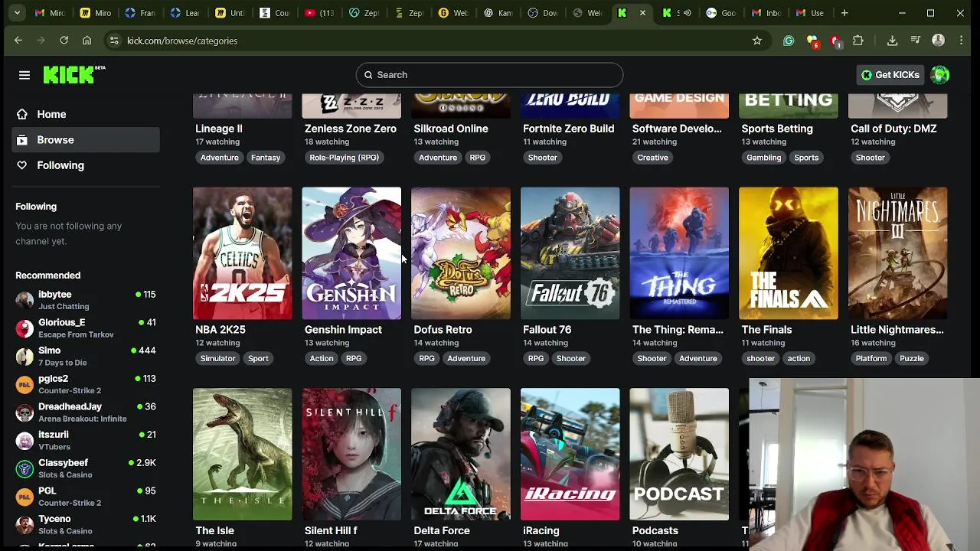Open Glorious_E recommended channel
Screen dimensions: 980x551
[x=86, y=328]
